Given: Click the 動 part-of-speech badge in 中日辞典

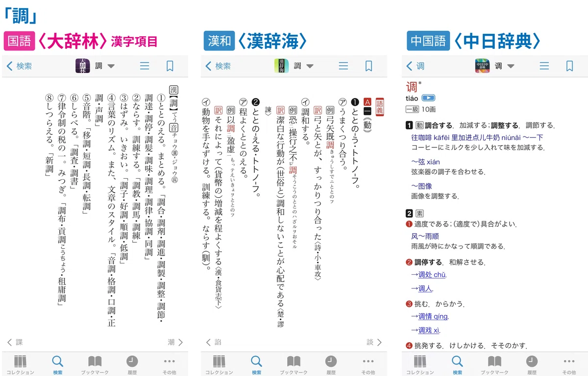Looking at the screenshot, I should coord(419,125).
